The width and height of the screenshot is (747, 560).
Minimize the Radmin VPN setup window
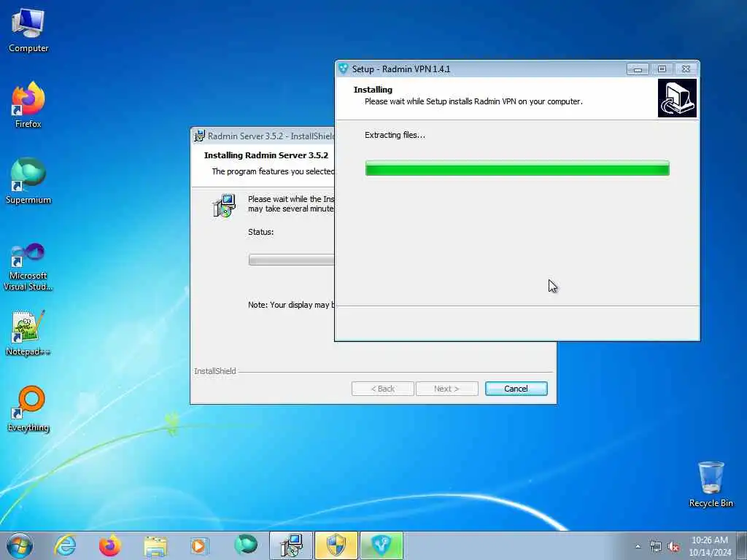(x=638, y=69)
